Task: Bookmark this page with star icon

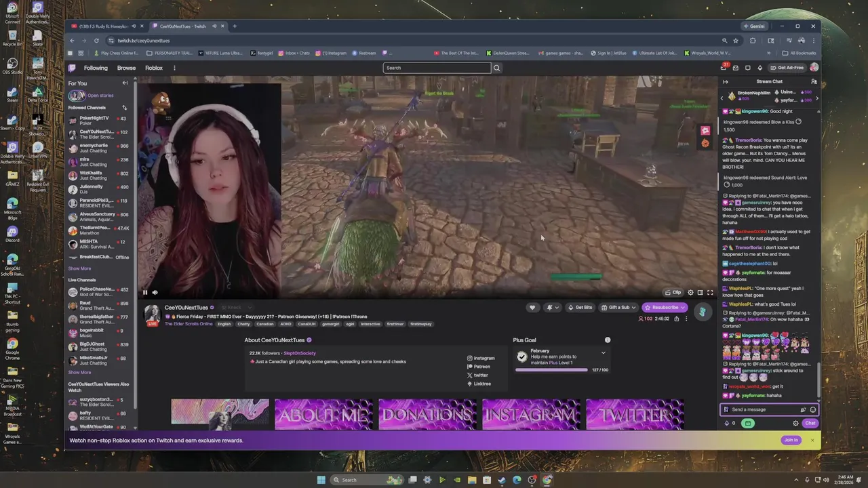Action: [x=736, y=41]
